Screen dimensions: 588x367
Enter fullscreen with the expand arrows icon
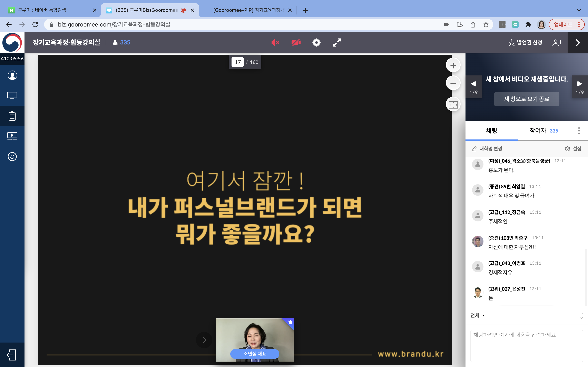[337, 42]
